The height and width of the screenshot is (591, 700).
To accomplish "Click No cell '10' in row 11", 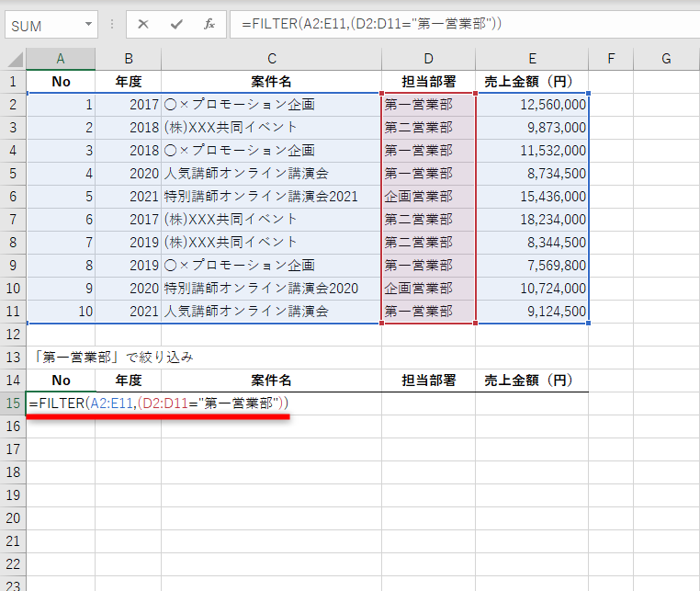I will [x=61, y=312].
